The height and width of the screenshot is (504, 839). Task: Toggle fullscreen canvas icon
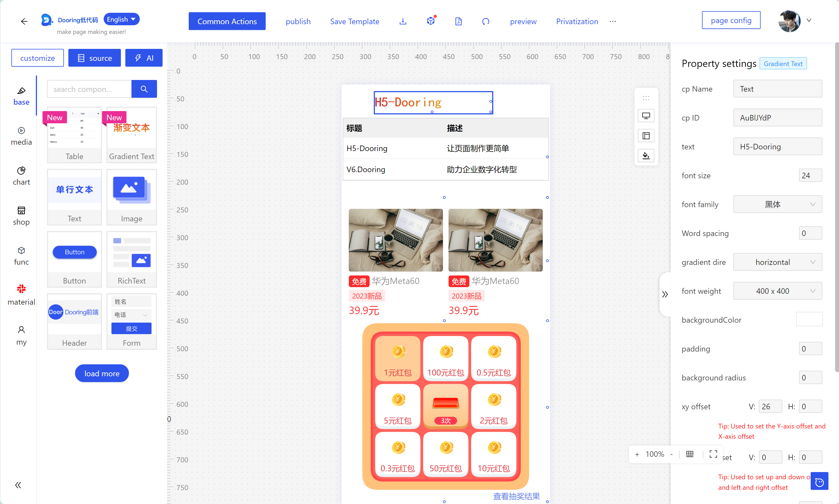pos(713,454)
